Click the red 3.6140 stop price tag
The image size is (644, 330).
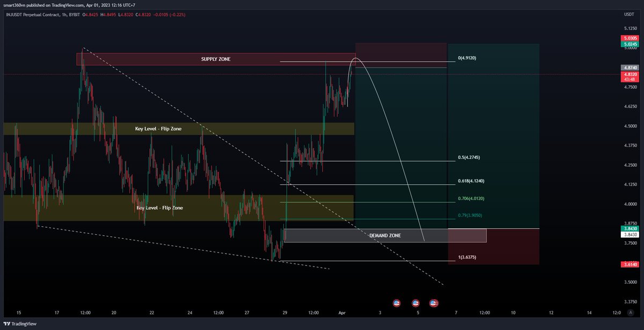[630, 264]
